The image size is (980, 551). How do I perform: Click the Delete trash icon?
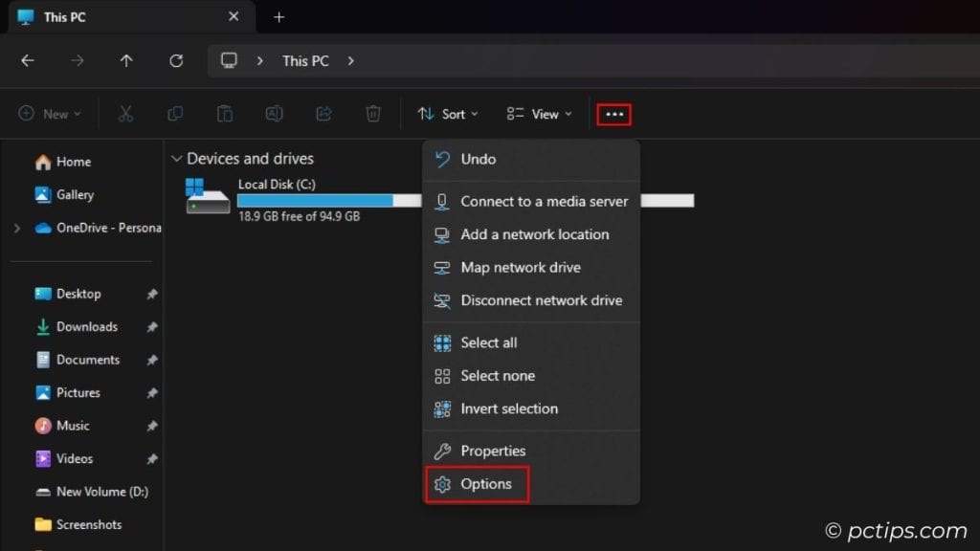click(x=373, y=114)
